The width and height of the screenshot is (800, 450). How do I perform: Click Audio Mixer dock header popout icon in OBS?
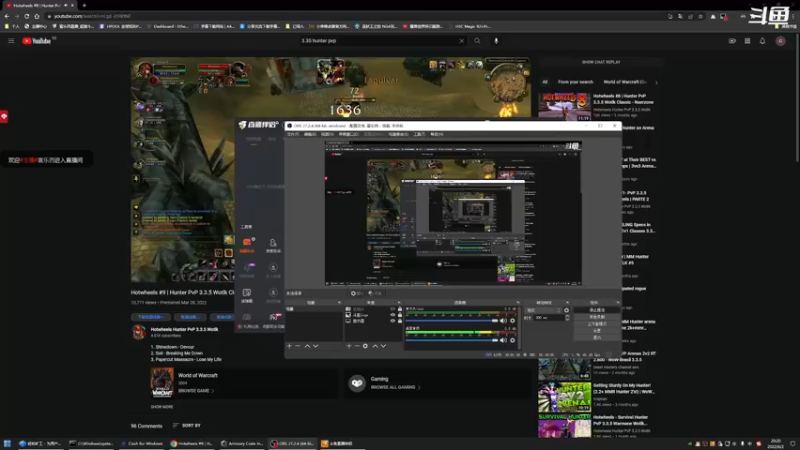coord(518,303)
